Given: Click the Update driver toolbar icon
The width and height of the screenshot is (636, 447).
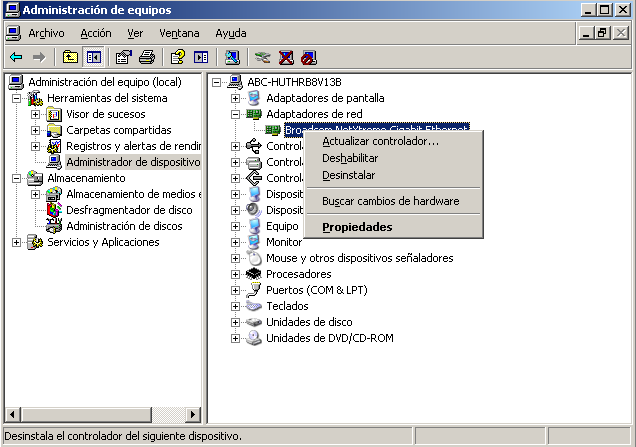Looking at the screenshot, I should coord(262,57).
